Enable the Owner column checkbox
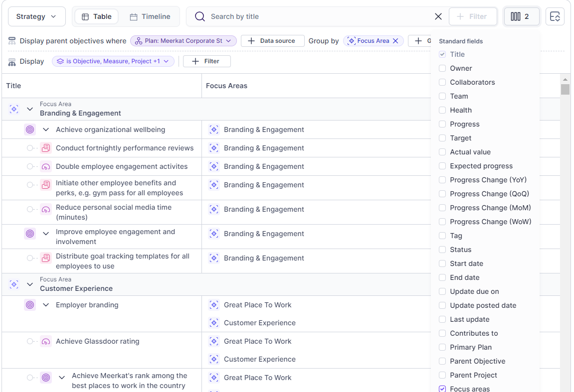Screen dimensions: 574x392 [442, 68]
